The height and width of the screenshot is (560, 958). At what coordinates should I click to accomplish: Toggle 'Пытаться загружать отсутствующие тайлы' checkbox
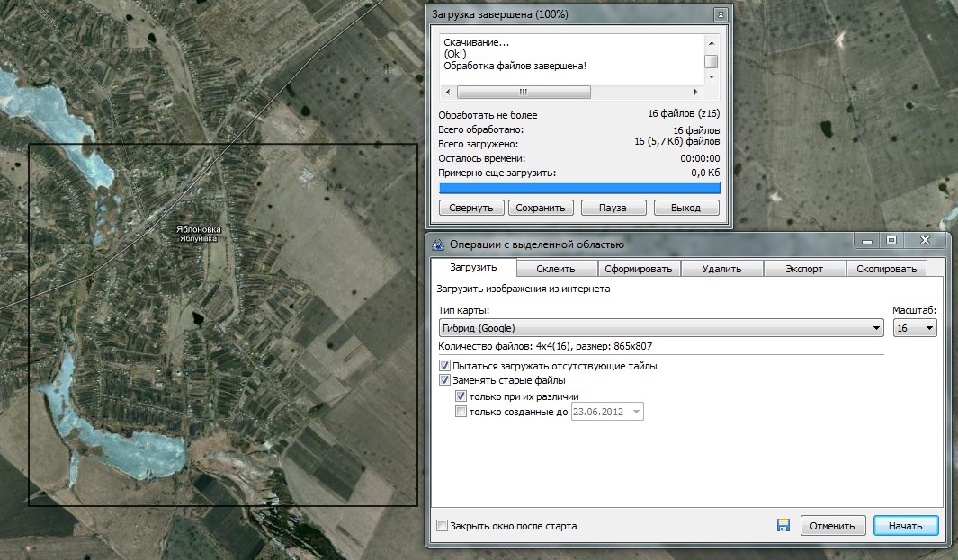pos(445,366)
